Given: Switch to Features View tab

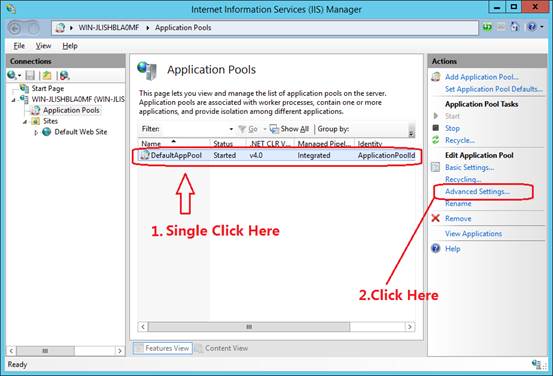Looking at the screenshot, I should (x=163, y=348).
